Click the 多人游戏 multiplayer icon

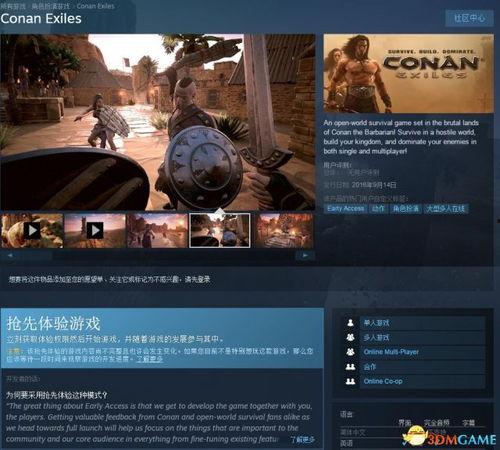(x=350, y=337)
